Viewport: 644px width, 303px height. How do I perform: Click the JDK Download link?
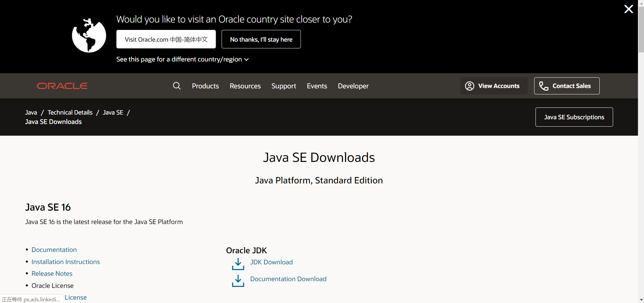271,262
